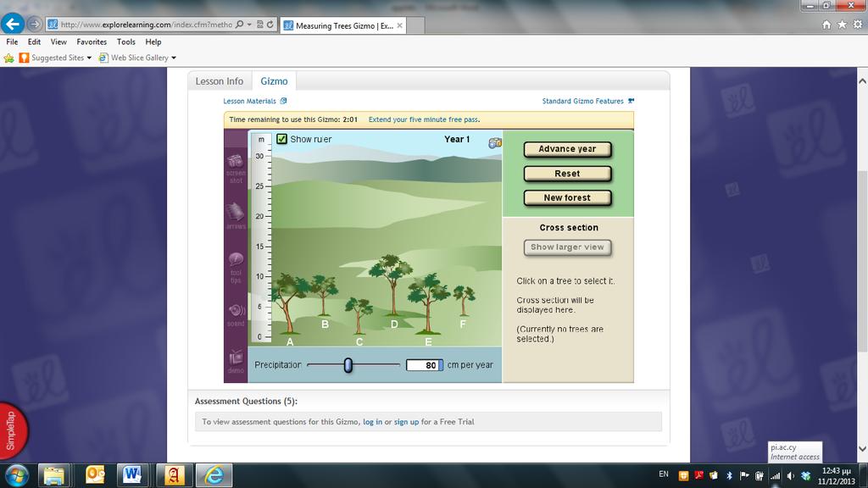
Task: Click the network signal tray icon
Action: pos(775,475)
